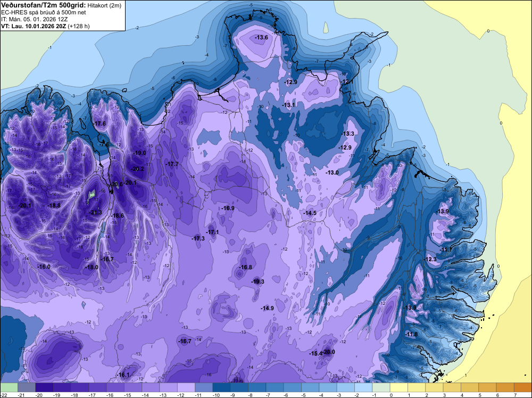Select the -18.6 temperature value
The width and height of the screenshot is (532, 398).
118,216
